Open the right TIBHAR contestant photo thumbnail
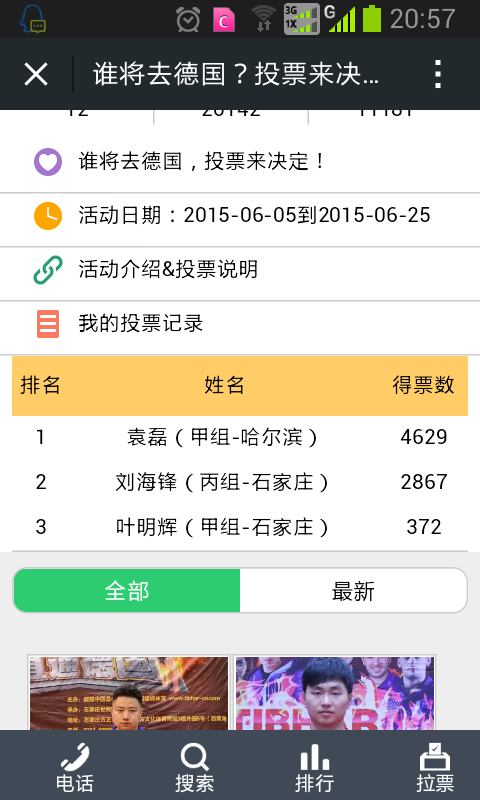The height and width of the screenshot is (800, 480). (335, 693)
